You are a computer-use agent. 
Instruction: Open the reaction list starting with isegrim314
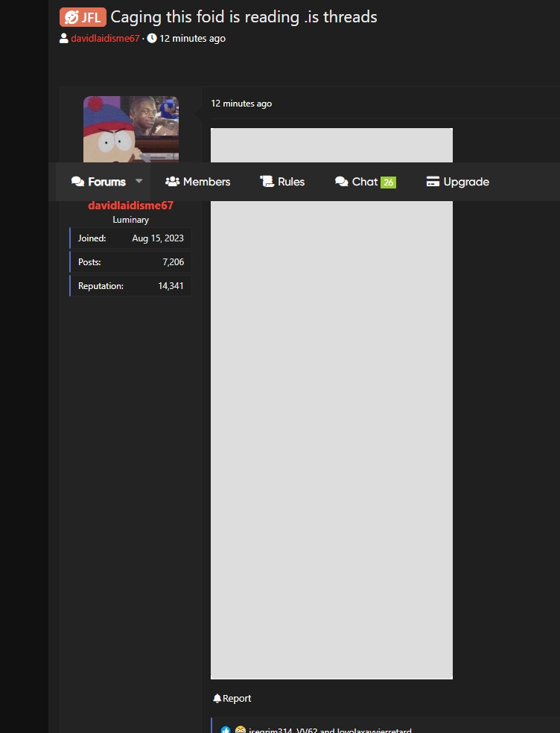pos(330,730)
